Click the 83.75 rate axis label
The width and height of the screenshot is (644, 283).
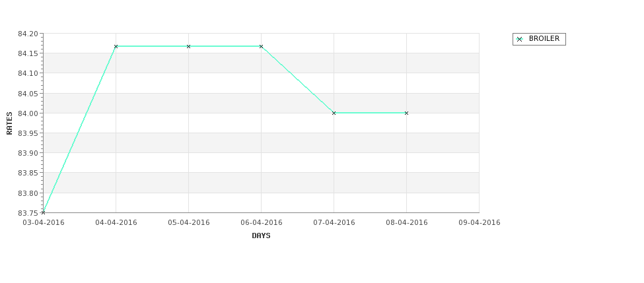click(28, 213)
